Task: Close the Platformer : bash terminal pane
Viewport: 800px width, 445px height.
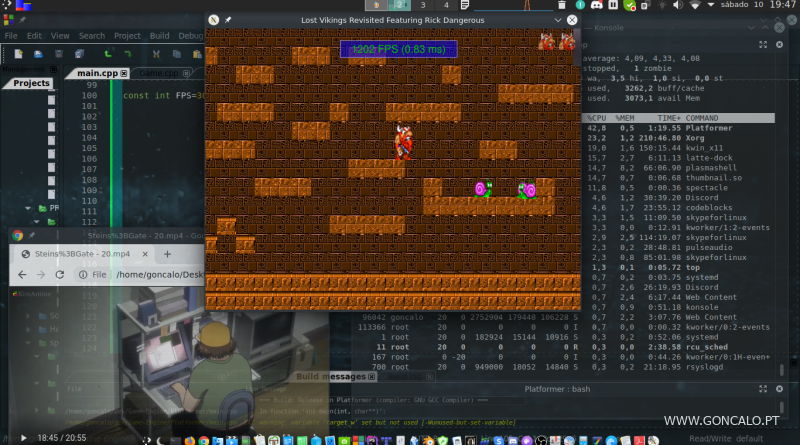Action: point(780,389)
